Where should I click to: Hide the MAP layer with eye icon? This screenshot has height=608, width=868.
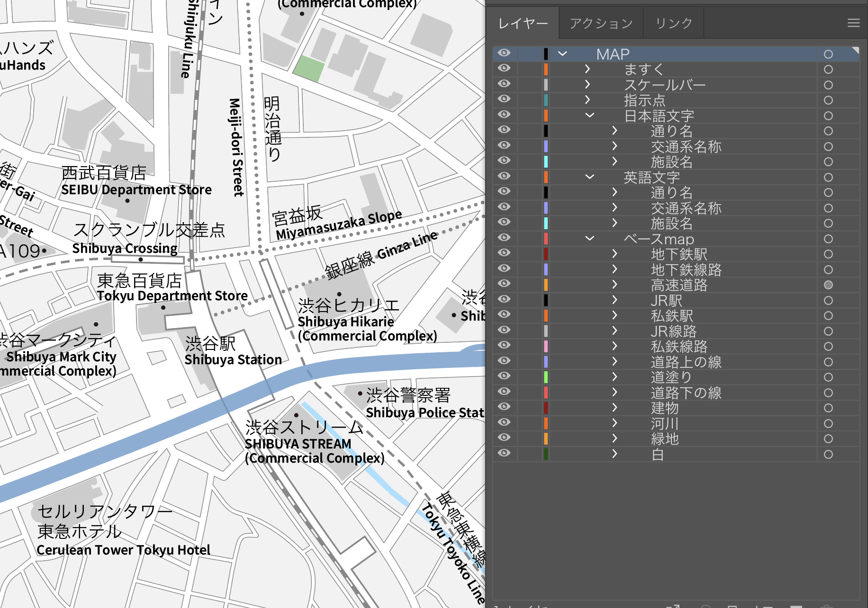pos(504,53)
